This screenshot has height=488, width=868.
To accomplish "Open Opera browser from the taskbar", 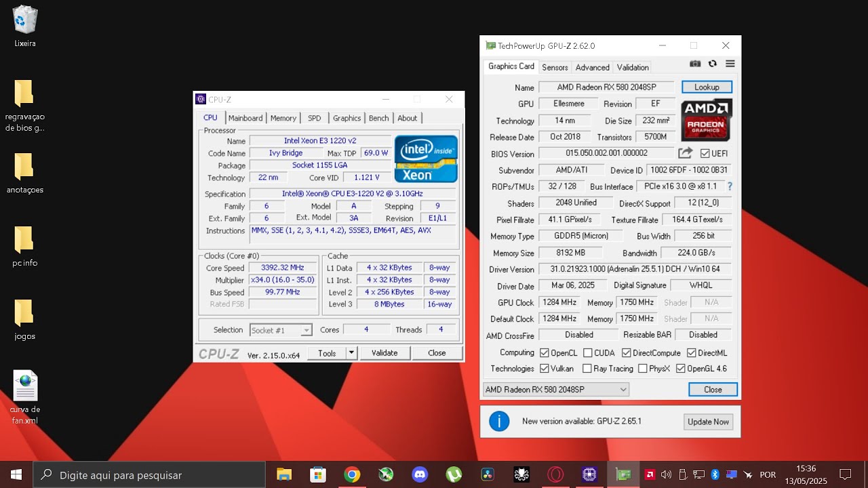I will (x=555, y=474).
